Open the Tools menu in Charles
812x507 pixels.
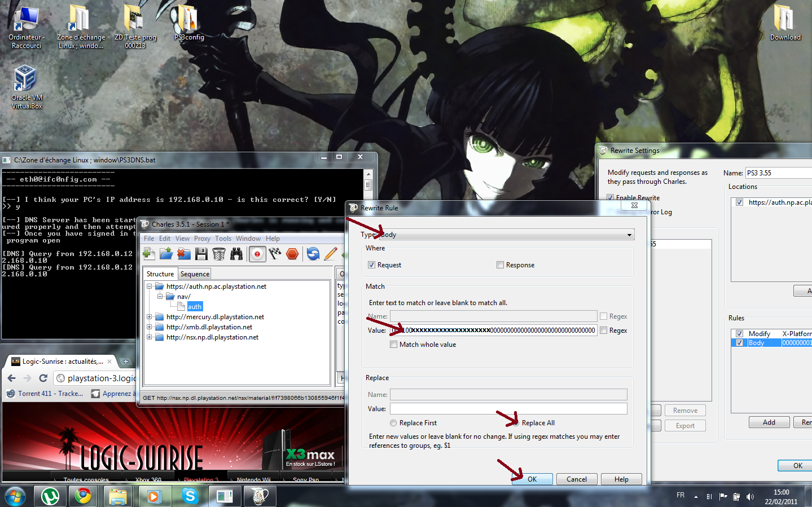[223, 239]
